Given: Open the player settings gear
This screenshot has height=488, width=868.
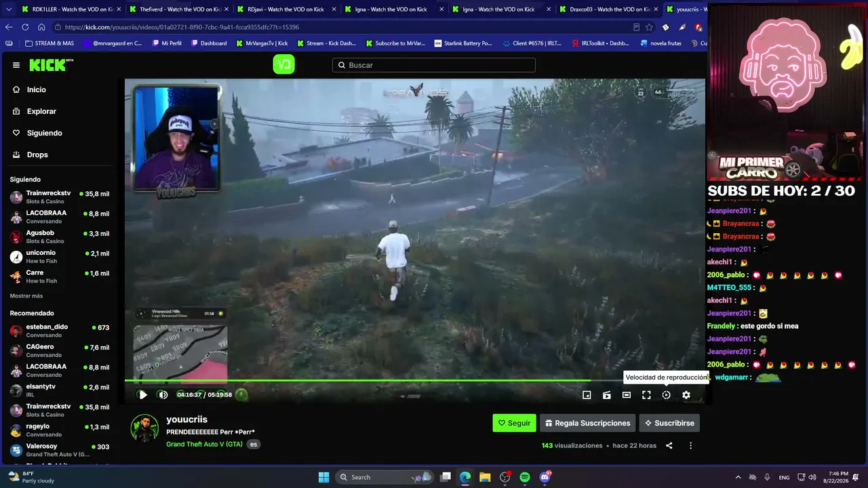Looking at the screenshot, I should [x=686, y=395].
